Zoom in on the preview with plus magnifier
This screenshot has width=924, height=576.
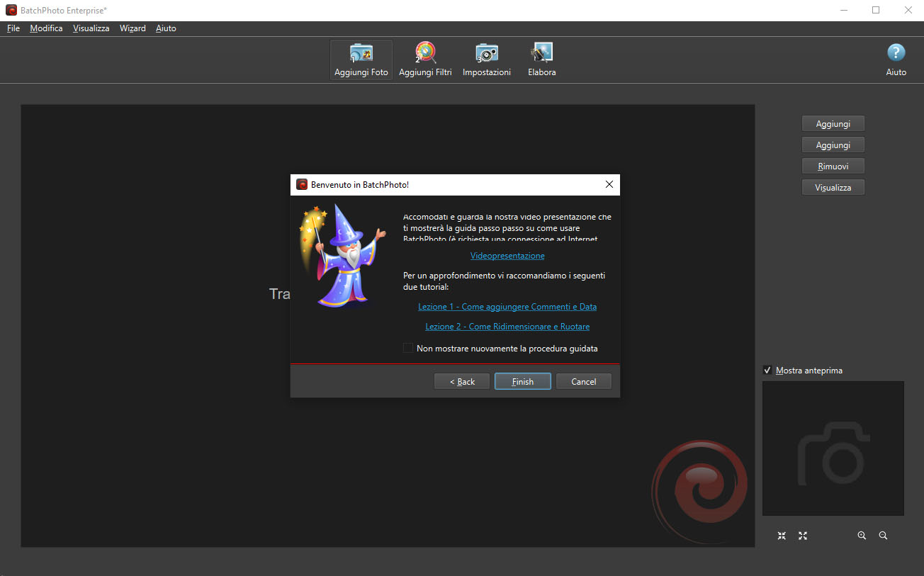coord(862,536)
